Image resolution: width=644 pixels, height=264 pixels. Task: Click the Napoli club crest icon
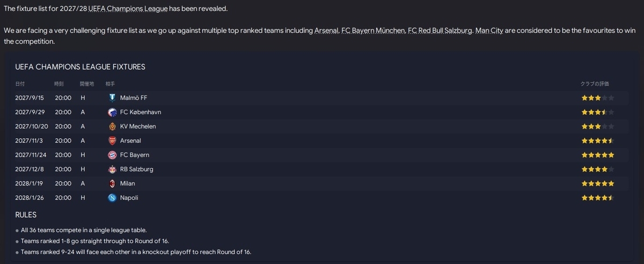tap(112, 197)
